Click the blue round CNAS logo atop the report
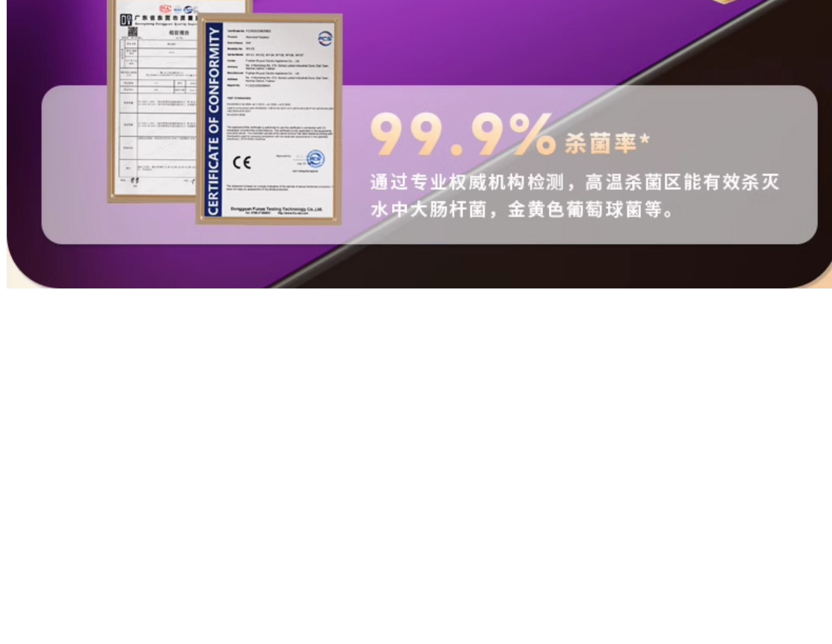 (x=188, y=10)
